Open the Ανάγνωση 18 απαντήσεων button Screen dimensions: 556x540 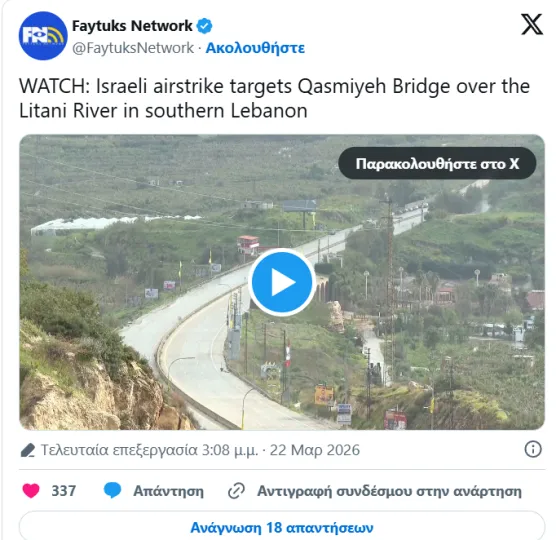pos(282,527)
